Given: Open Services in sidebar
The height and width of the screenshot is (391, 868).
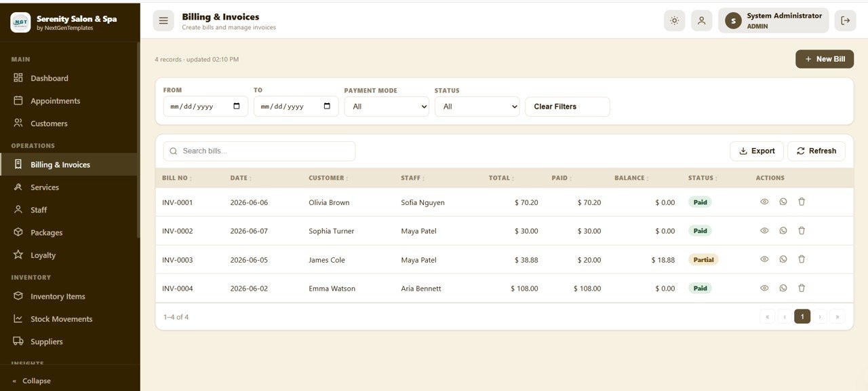Looking at the screenshot, I should (68, 187).
